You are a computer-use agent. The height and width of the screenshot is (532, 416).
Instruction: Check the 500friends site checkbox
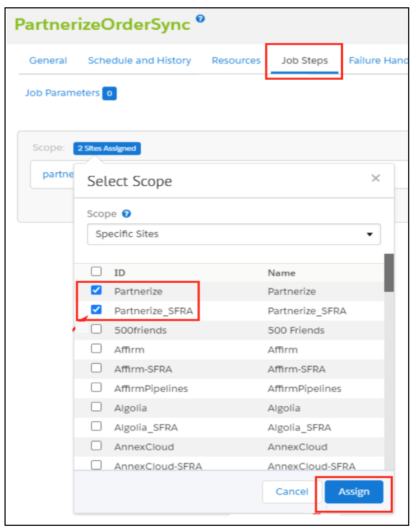96,329
